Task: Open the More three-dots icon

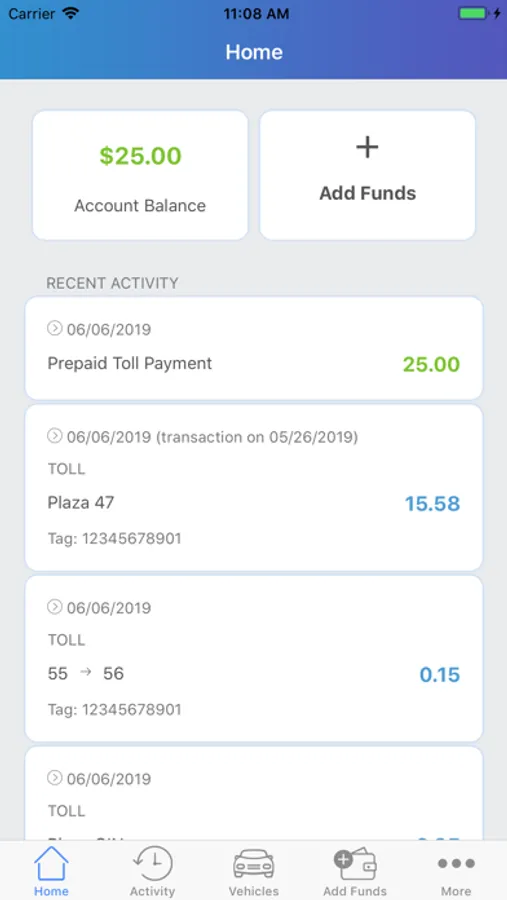Action: point(456,863)
